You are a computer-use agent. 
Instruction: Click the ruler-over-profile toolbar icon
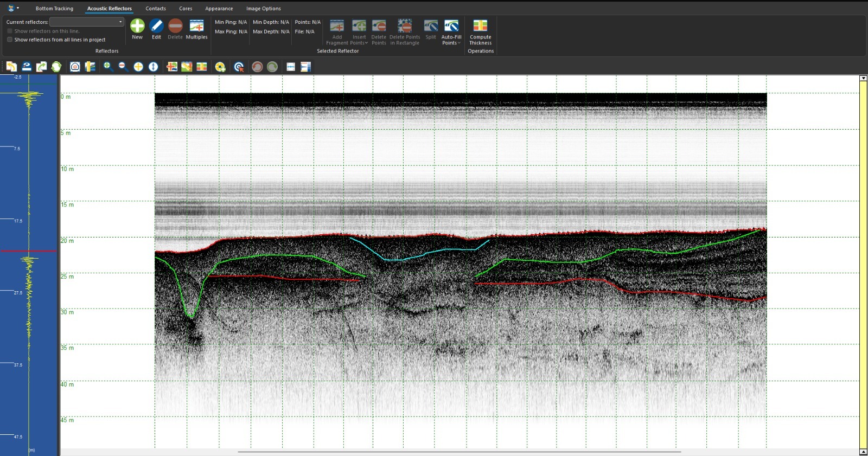click(x=90, y=67)
